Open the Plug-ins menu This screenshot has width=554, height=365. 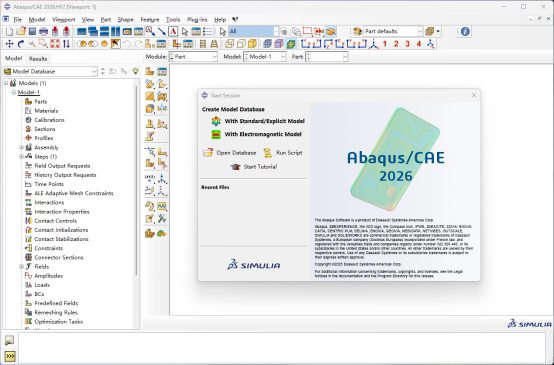(x=197, y=19)
